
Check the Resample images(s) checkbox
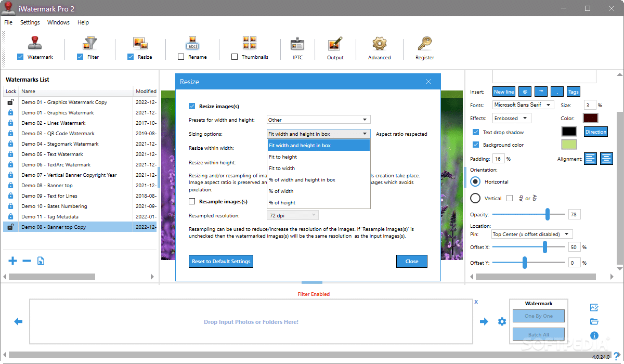pyautogui.click(x=192, y=201)
